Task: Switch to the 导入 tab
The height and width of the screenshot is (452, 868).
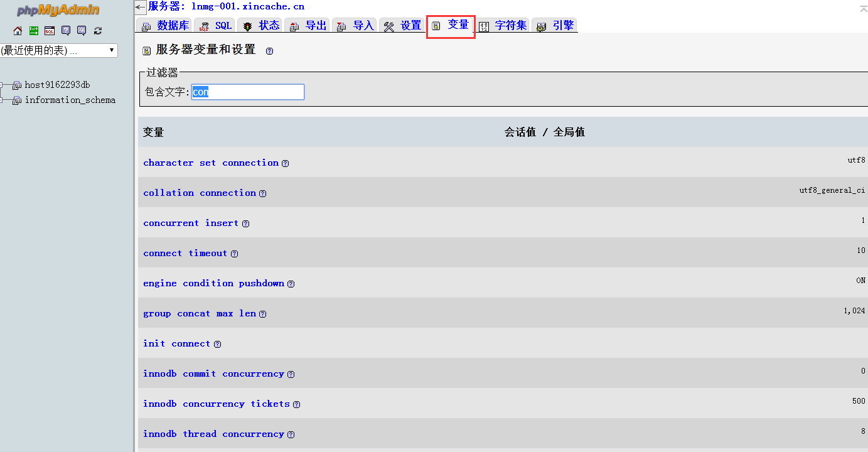Action: pos(355,26)
